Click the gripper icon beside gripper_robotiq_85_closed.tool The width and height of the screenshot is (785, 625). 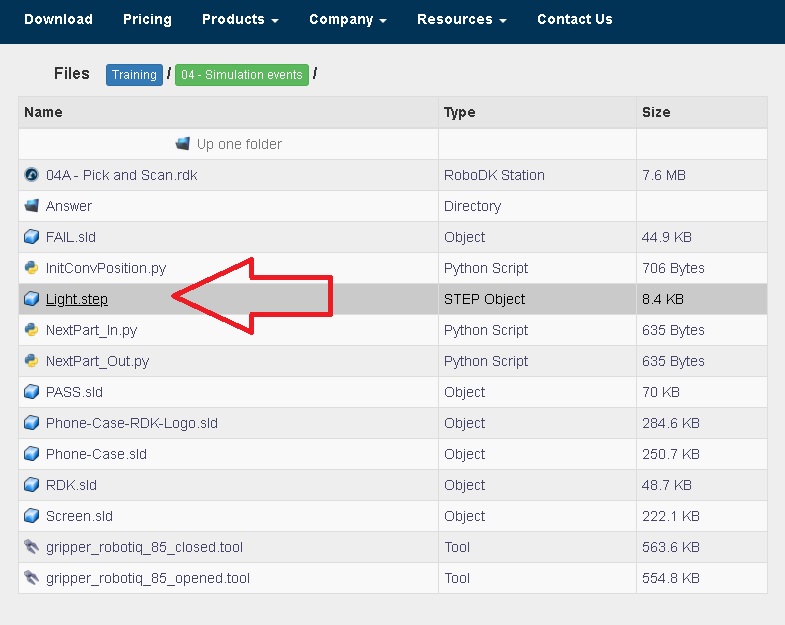tap(31, 547)
